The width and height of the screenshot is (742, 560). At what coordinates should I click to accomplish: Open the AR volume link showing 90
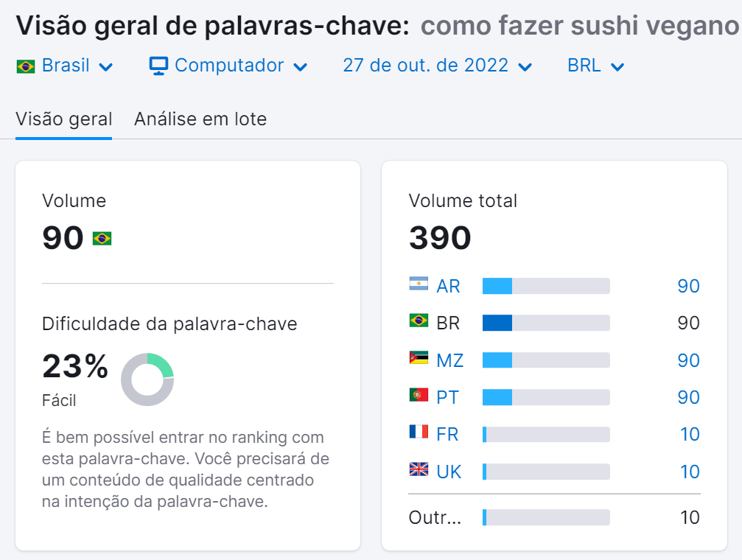(687, 286)
